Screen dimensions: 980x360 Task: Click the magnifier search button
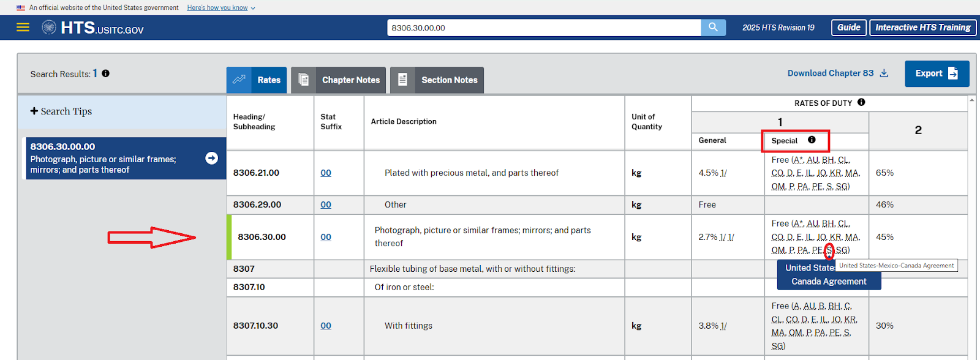(713, 28)
